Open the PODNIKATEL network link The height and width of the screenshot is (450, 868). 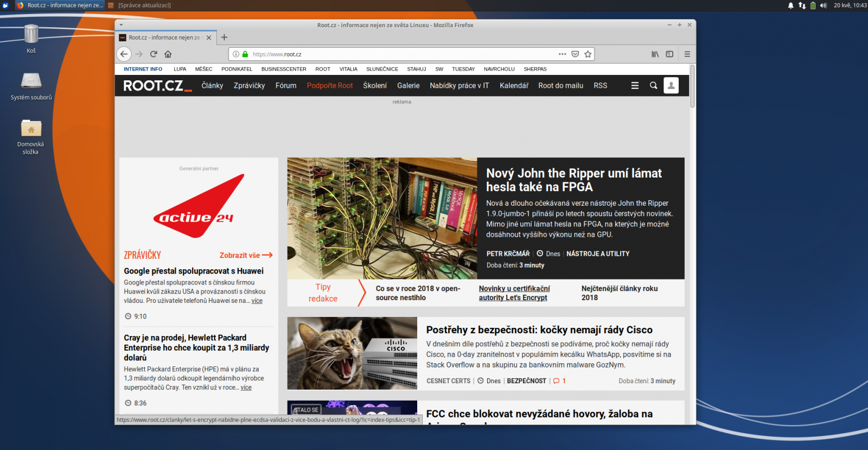pyautogui.click(x=237, y=69)
